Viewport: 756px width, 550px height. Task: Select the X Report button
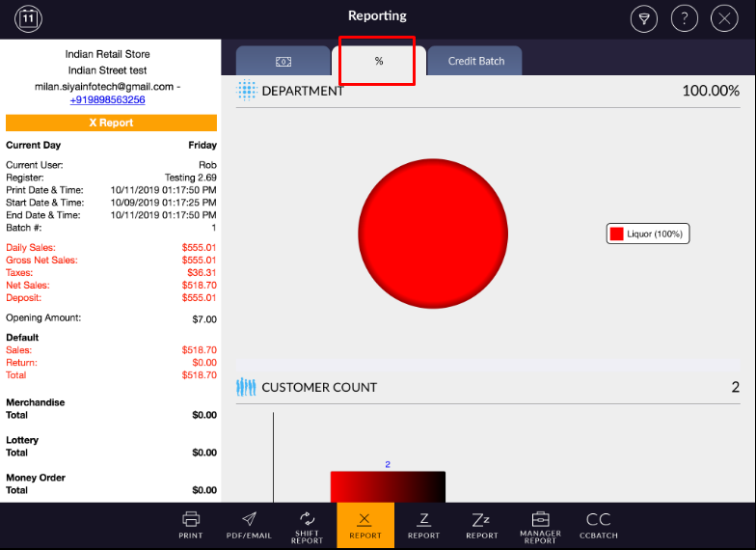point(365,525)
